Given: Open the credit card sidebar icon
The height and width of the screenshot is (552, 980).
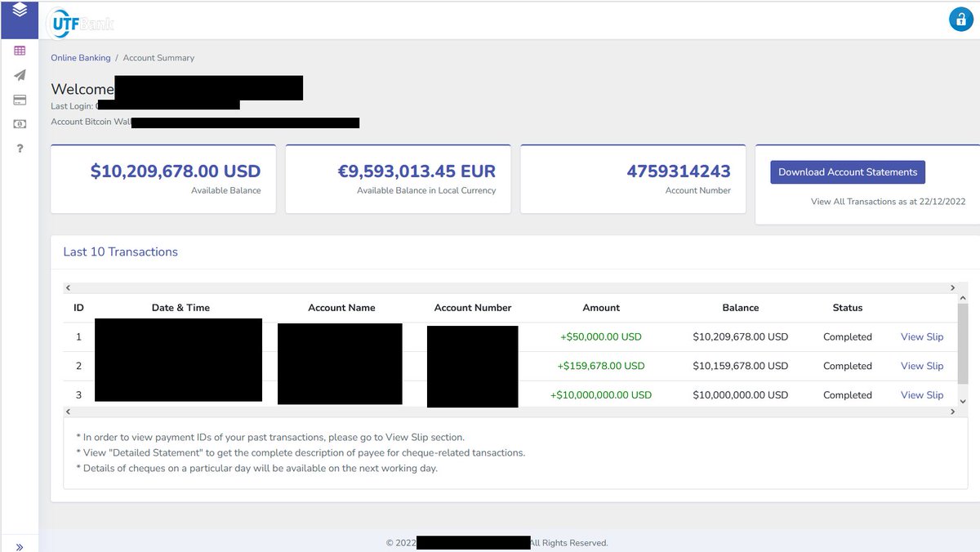Looking at the screenshot, I should point(20,100).
